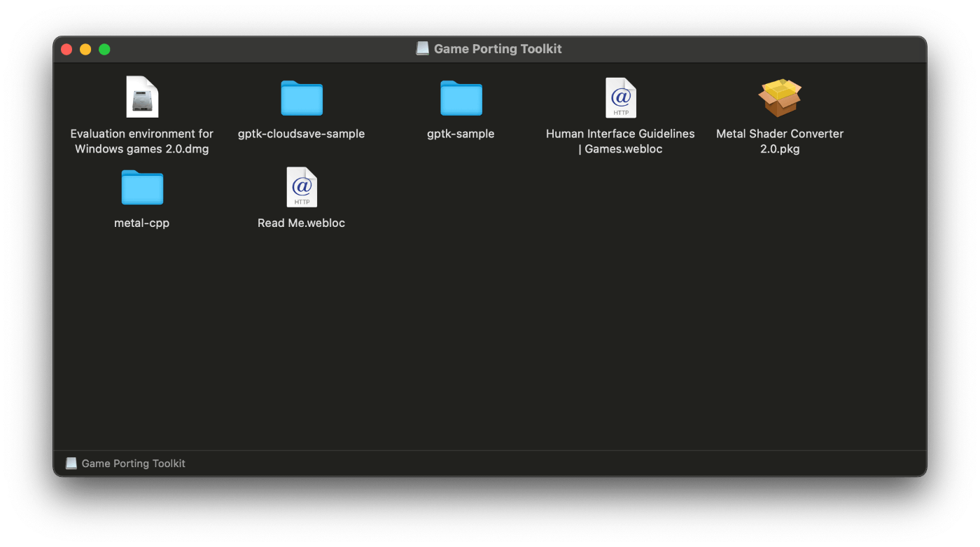Minimize the window with the yellow button
This screenshot has height=547, width=980.
pyautogui.click(x=85, y=49)
